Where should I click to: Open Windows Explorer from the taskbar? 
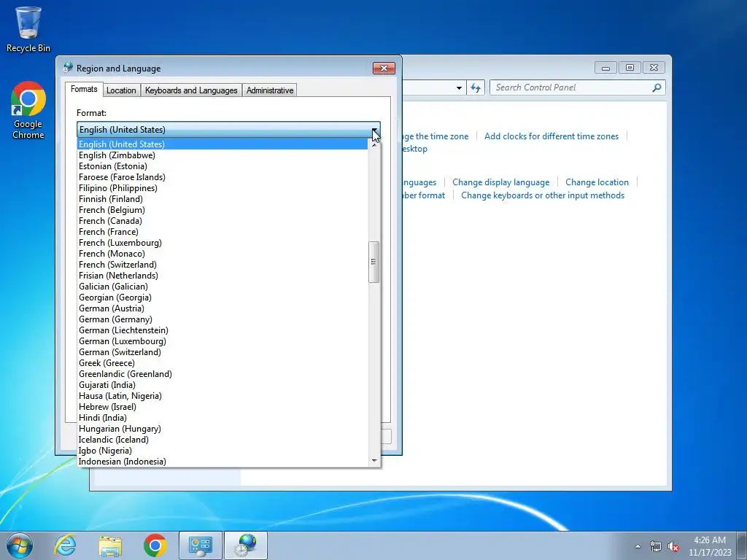tap(110, 545)
